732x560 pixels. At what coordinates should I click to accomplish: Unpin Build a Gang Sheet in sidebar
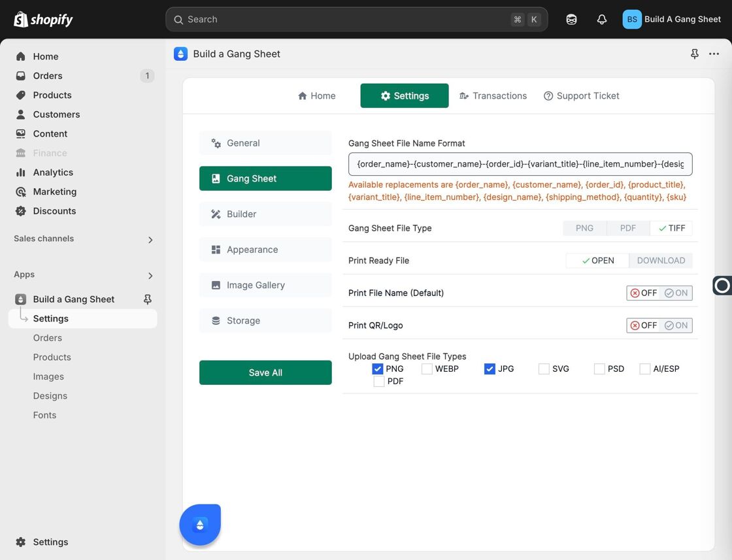(148, 299)
